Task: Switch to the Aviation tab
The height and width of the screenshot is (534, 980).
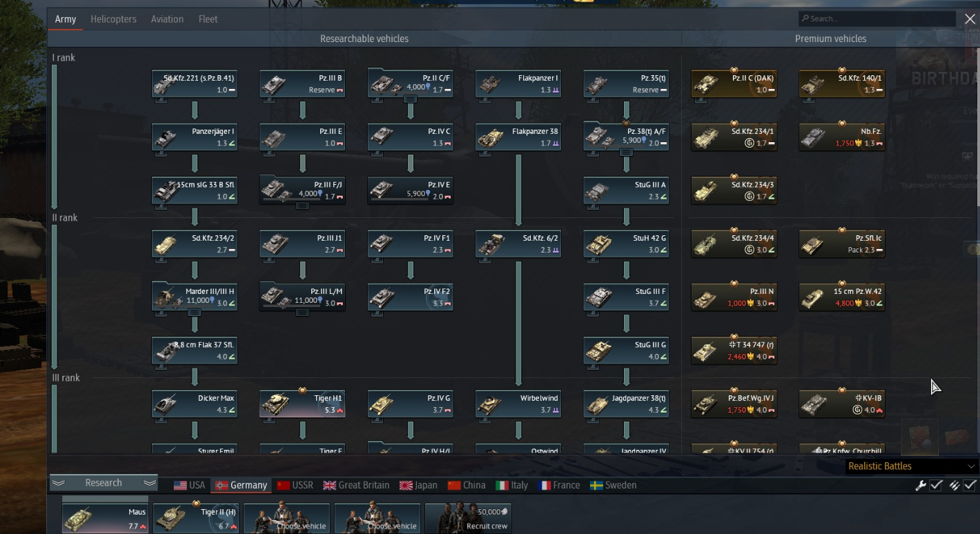Action: (167, 19)
